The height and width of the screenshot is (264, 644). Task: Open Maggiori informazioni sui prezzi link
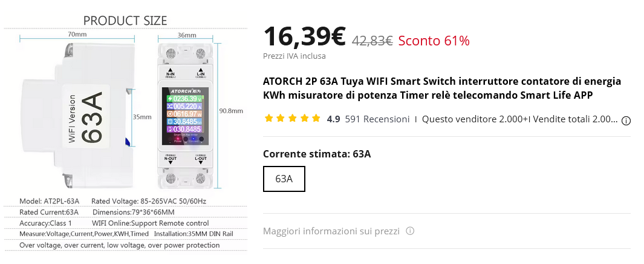click(x=331, y=231)
